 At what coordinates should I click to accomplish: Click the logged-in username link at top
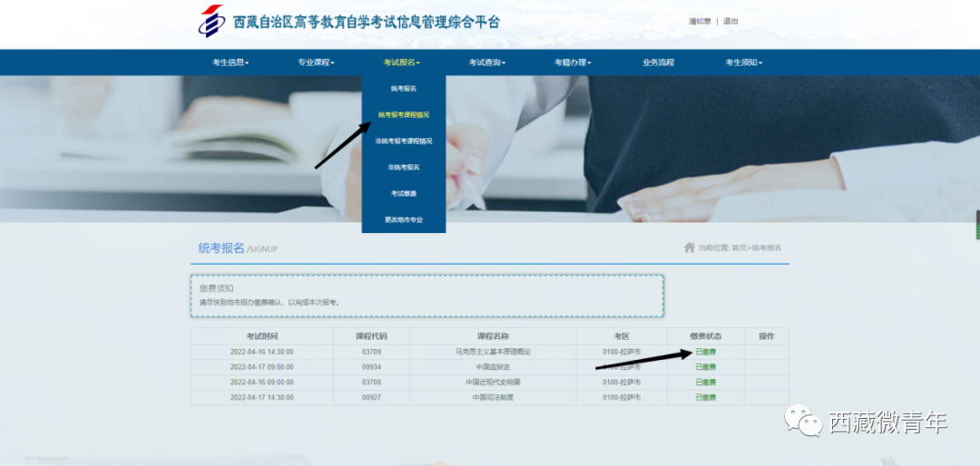(699, 21)
